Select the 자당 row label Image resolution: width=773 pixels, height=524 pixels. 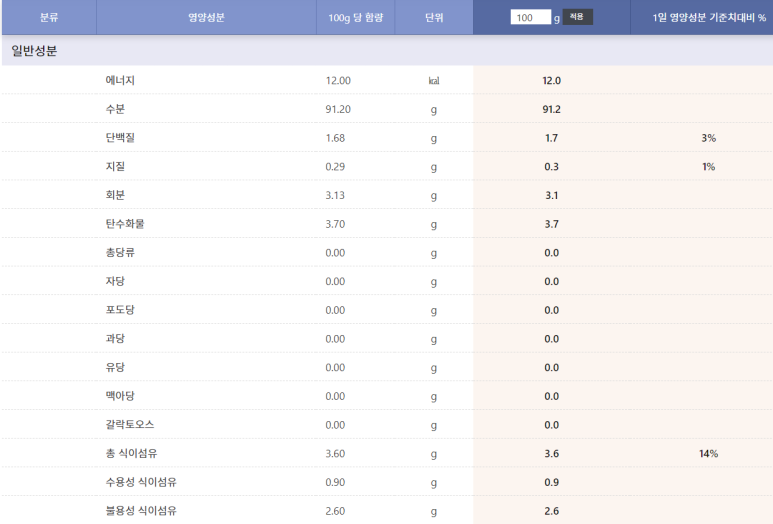pos(115,281)
